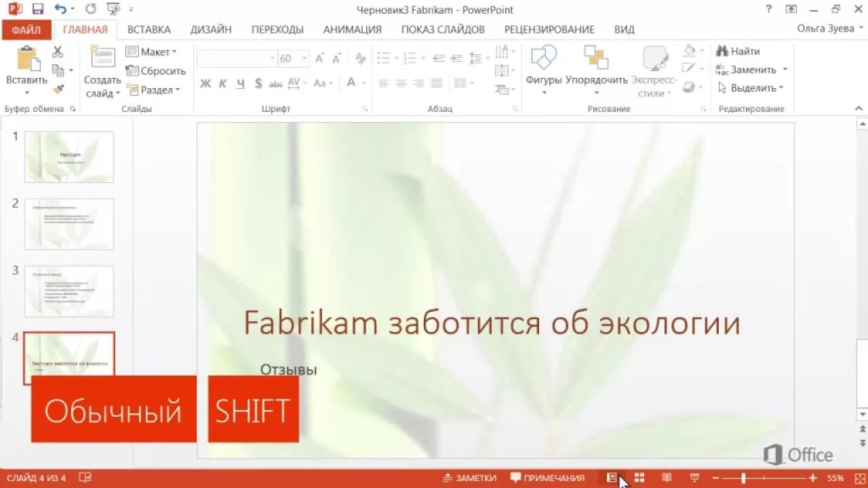Click the ribbon display options icon

(x=791, y=9)
